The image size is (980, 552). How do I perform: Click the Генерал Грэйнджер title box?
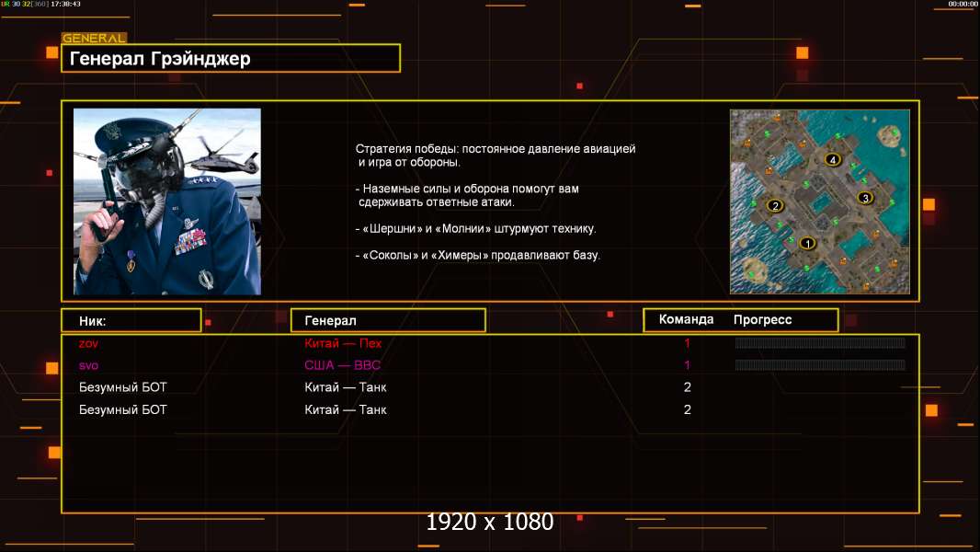click(230, 59)
